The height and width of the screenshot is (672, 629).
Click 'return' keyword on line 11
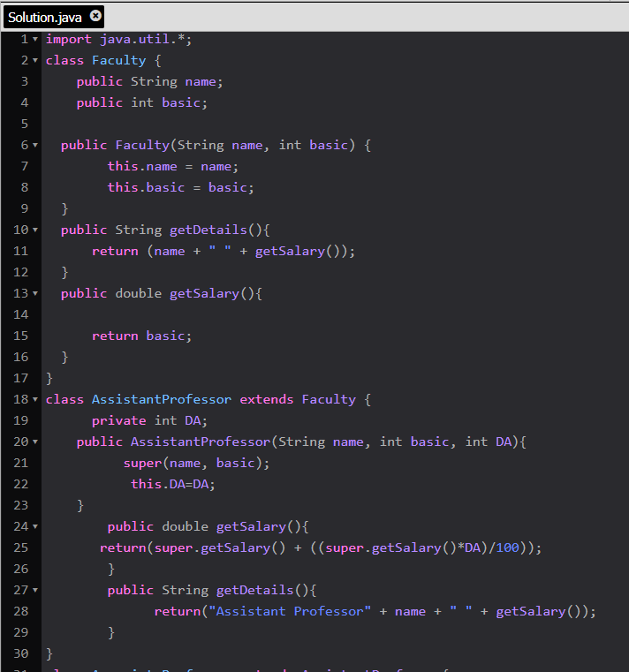(116, 251)
